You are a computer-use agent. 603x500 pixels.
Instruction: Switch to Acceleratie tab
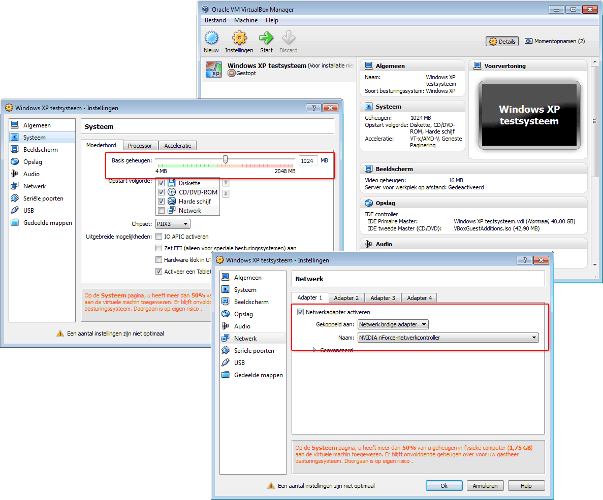coord(178,146)
